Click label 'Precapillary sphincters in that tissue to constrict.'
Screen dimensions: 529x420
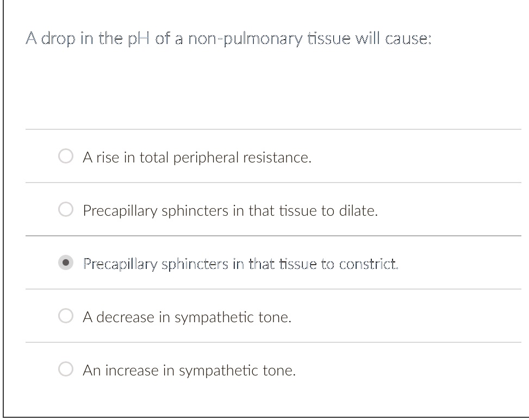point(240,264)
